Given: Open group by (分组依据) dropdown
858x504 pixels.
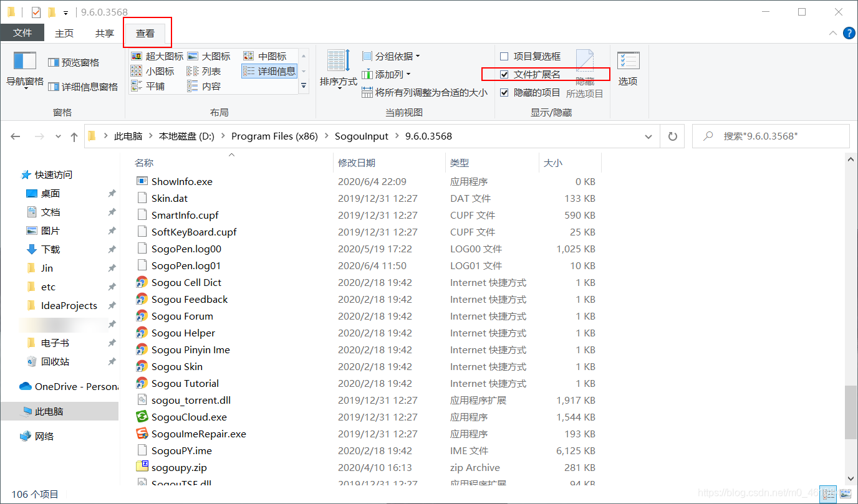Looking at the screenshot, I should (x=391, y=56).
